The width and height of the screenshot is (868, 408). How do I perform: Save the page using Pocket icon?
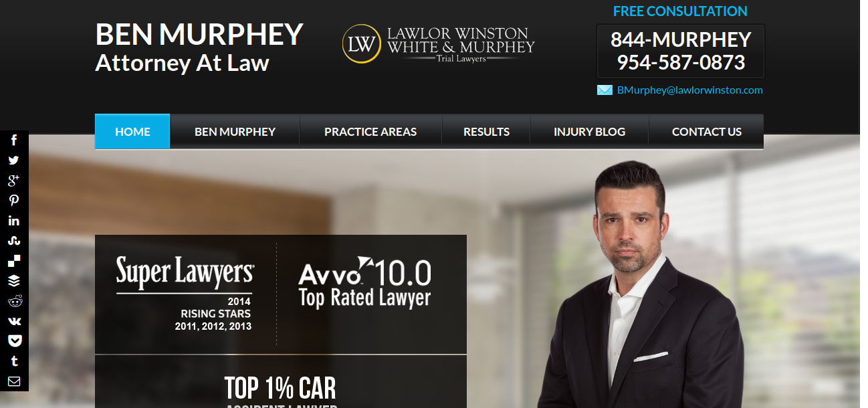click(14, 341)
